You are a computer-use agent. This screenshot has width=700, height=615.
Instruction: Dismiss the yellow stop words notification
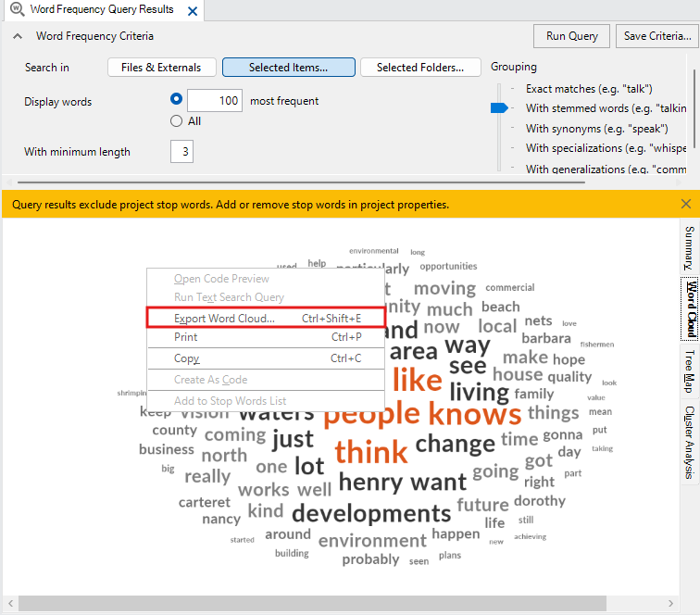click(x=686, y=204)
